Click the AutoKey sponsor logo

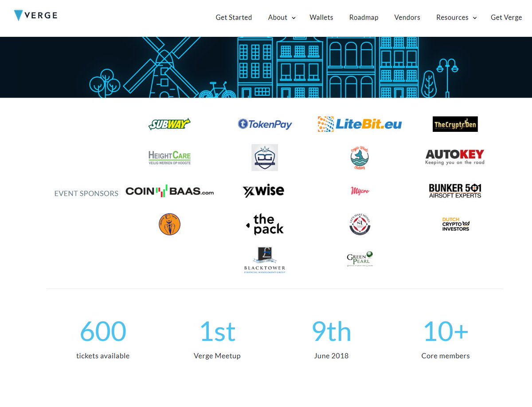coord(455,157)
